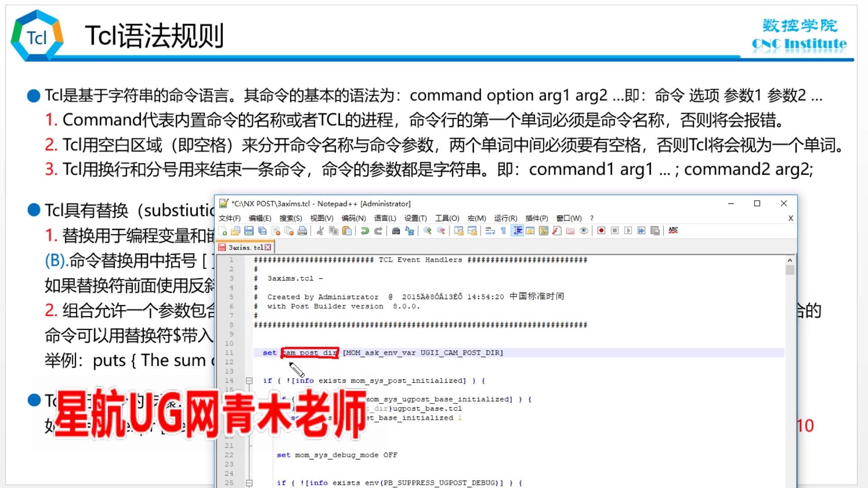The image size is (868, 488).
Task: Collapse the fold marker at line 25
Action: [x=249, y=483]
